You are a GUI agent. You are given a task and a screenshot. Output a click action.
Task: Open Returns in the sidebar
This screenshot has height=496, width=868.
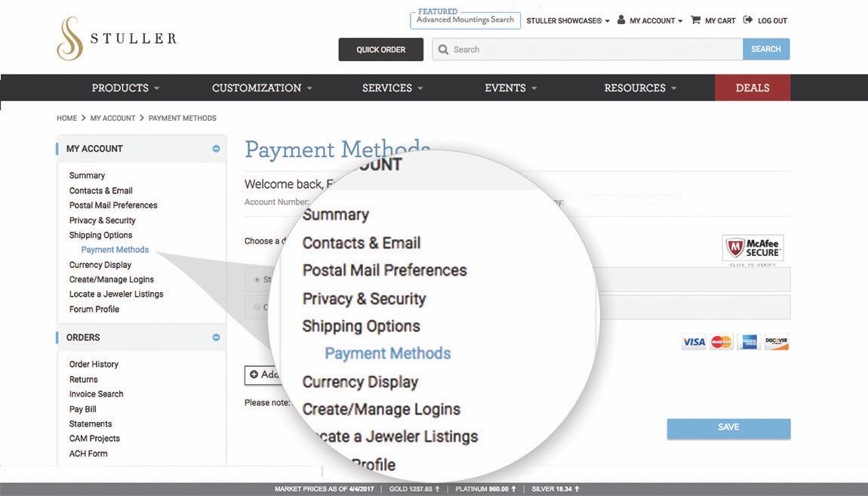tap(83, 379)
